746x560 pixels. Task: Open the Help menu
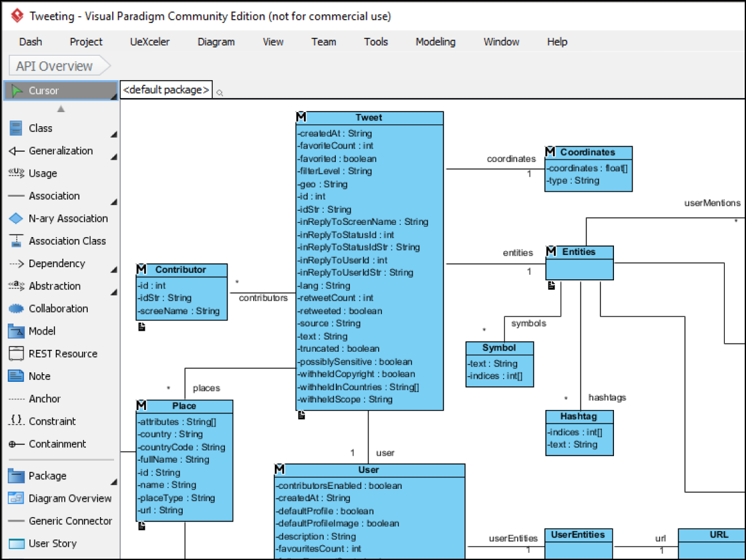(557, 42)
